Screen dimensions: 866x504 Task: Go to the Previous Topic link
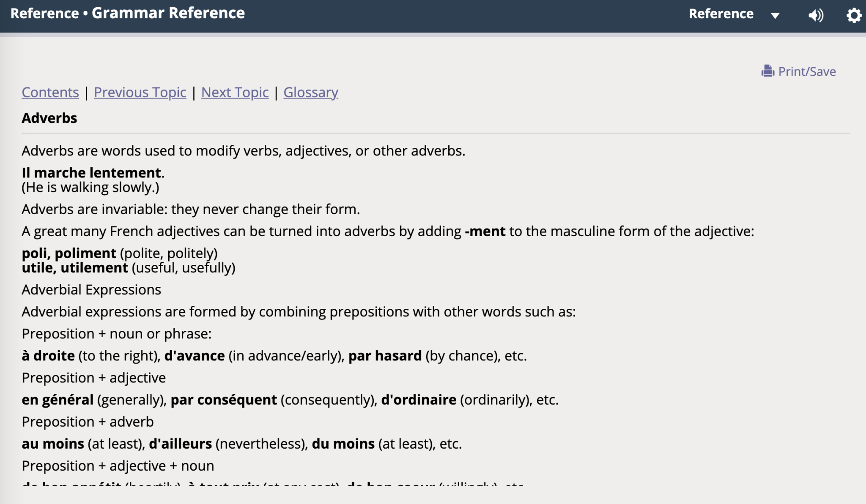click(140, 92)
